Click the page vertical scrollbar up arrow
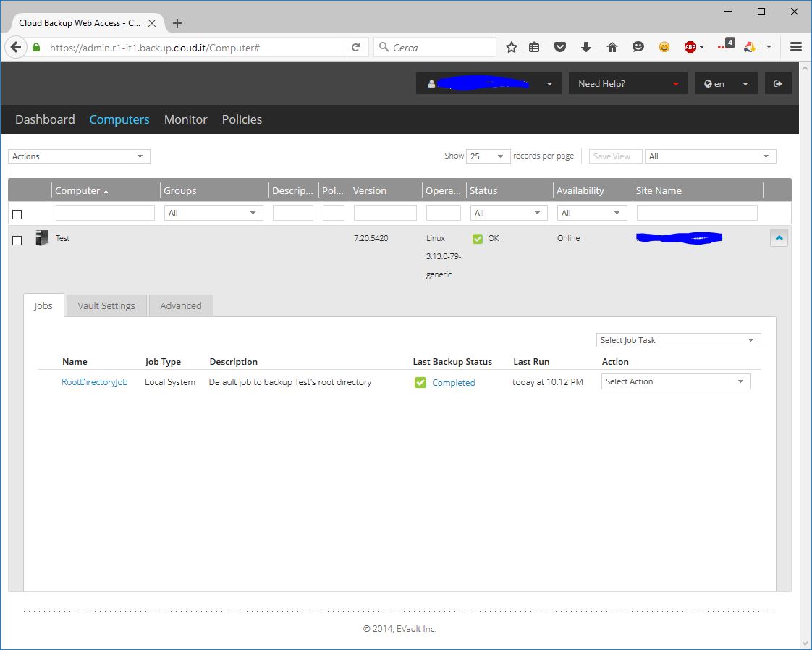Image resolution: width=812 pixels, height=650 pixels. click(x=805, y=68)
